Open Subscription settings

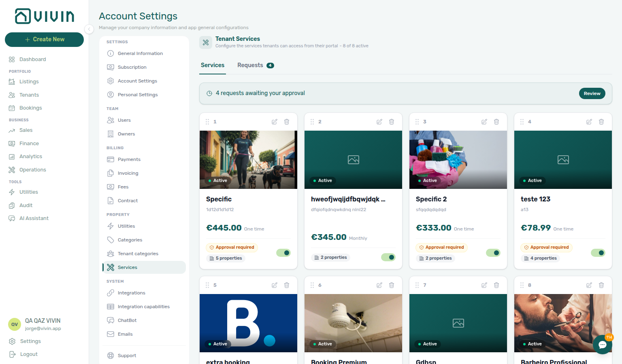pos(144,67)
